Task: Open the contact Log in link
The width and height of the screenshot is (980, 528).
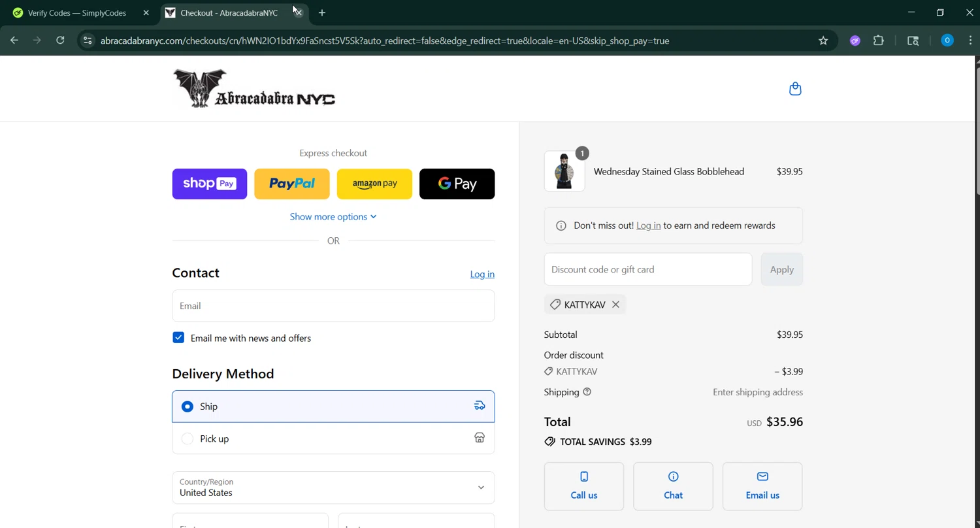Action: (482, 274)
